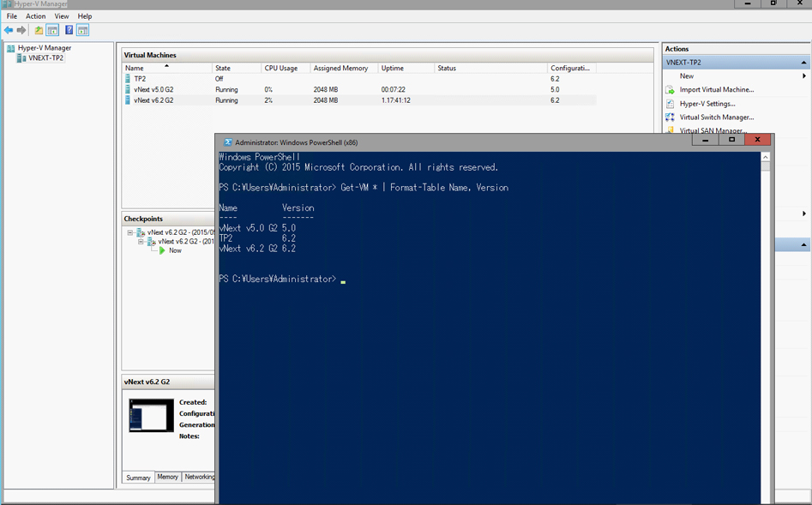812x505 pixels.
Task: Click the Hyper-V Manager root node icon
Action: (x=10, y=48)
